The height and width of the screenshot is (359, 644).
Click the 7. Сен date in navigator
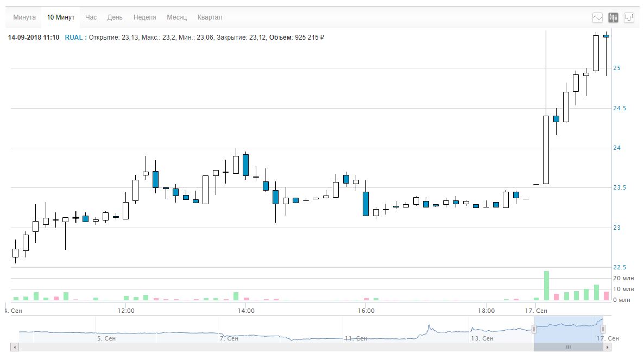[x=229, y=338]
